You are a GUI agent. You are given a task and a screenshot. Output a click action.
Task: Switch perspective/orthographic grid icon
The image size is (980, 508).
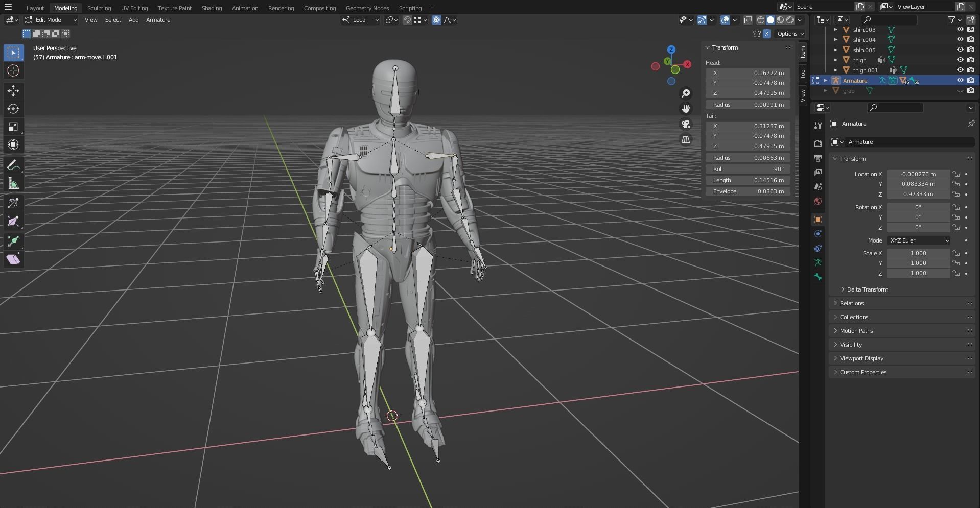click(x=686, y=139)
